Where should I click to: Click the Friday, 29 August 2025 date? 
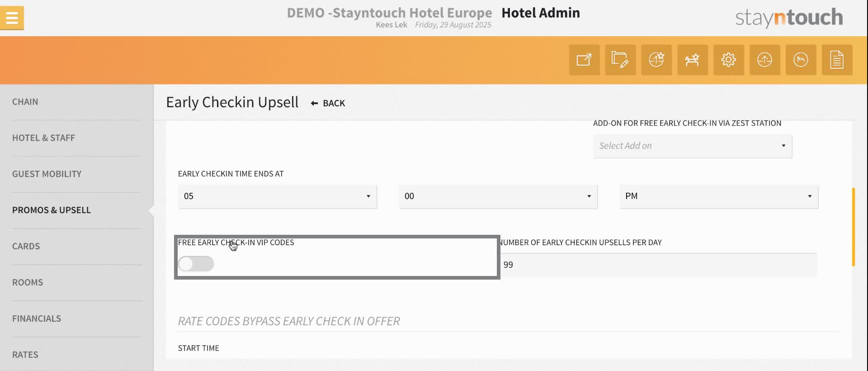453,25
